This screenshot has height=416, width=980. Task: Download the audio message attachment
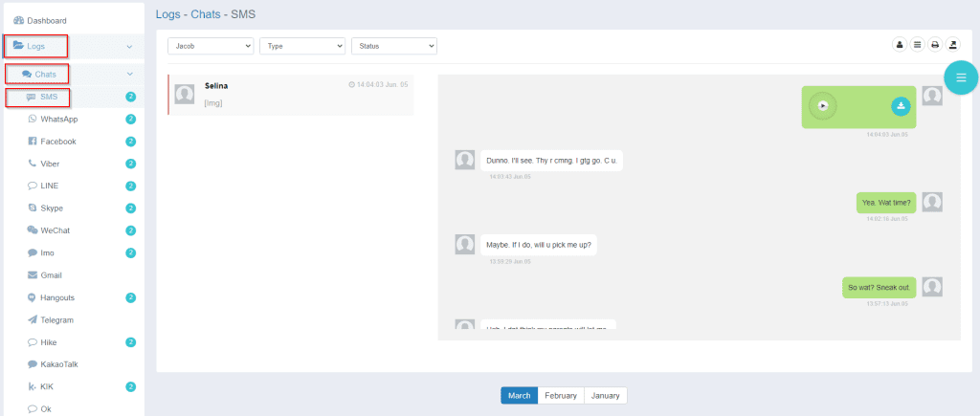tap(900, 106)
